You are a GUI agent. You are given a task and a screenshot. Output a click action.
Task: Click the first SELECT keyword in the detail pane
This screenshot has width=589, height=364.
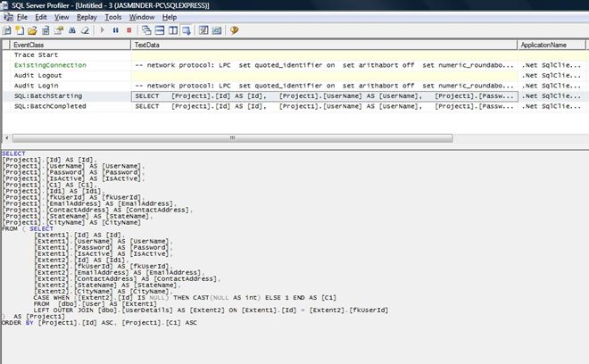tap(13, 153)
